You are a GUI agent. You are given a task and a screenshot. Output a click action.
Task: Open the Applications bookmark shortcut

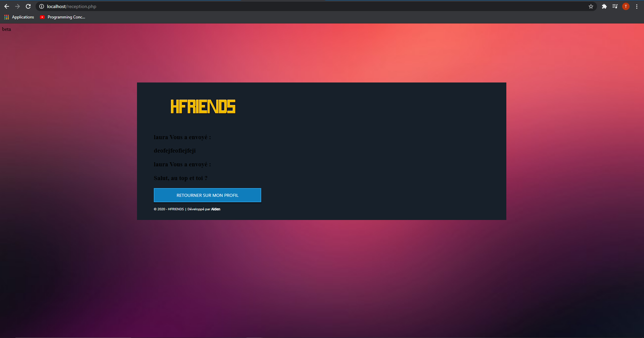point(19,17)
